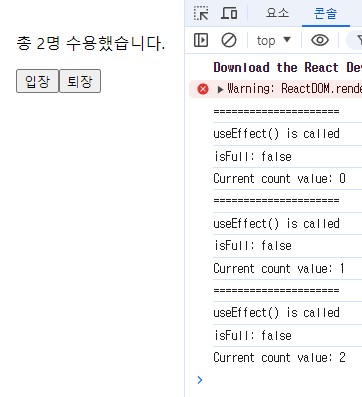Clear console with the circle-slash icon
This screenshot has width=362, height=397.
229,40
